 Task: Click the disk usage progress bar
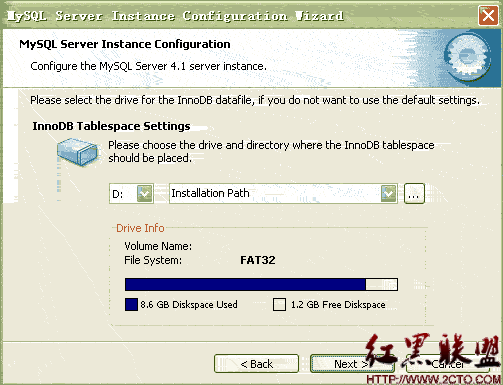click(261, 285)
